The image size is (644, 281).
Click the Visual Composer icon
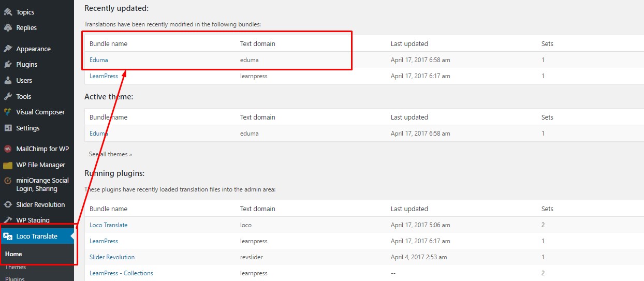tap(8, 112)
